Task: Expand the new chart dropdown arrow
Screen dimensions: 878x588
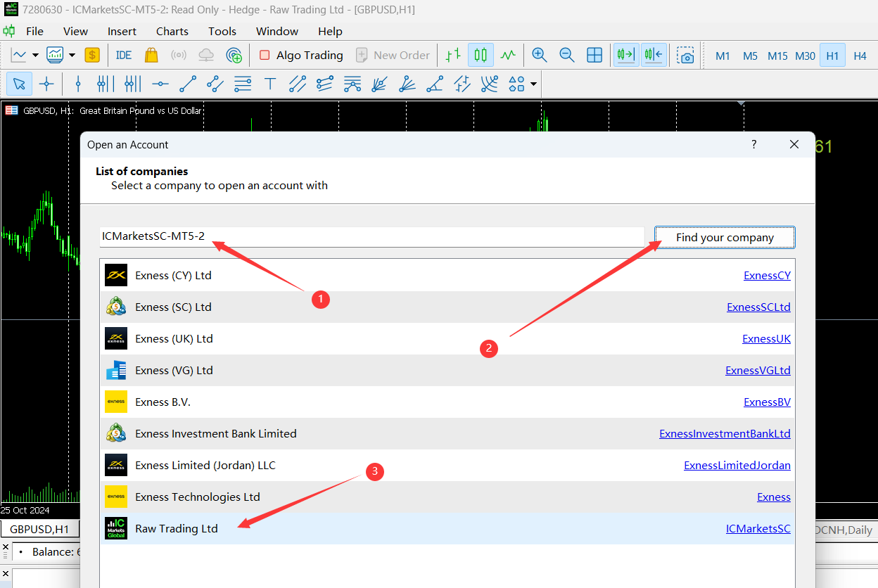Action: pyautogui.click(x=35, y=55)
